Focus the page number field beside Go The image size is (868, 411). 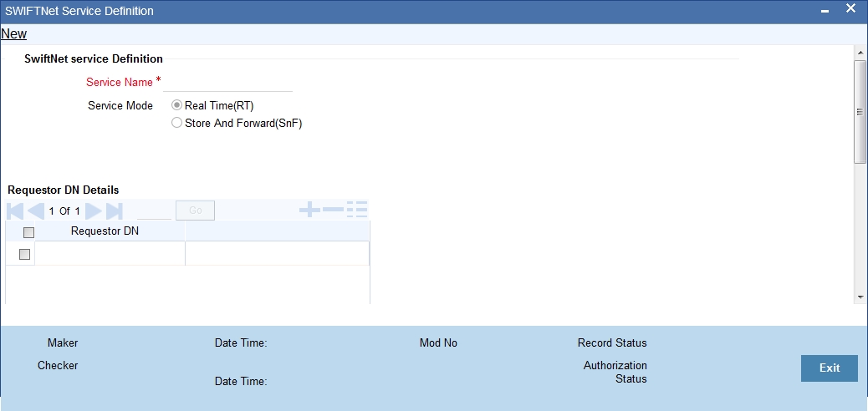click(x=154, y=211)
